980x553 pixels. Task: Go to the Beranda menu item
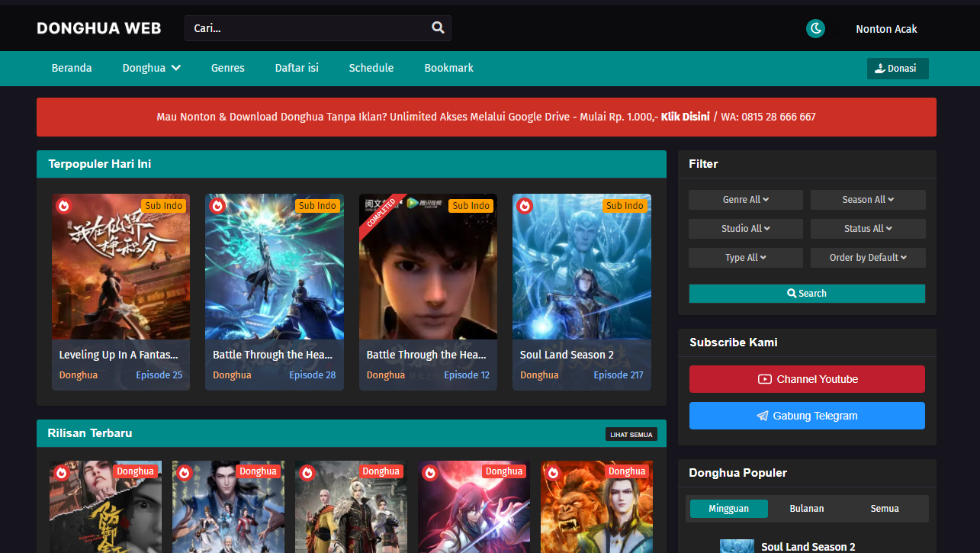72,68
